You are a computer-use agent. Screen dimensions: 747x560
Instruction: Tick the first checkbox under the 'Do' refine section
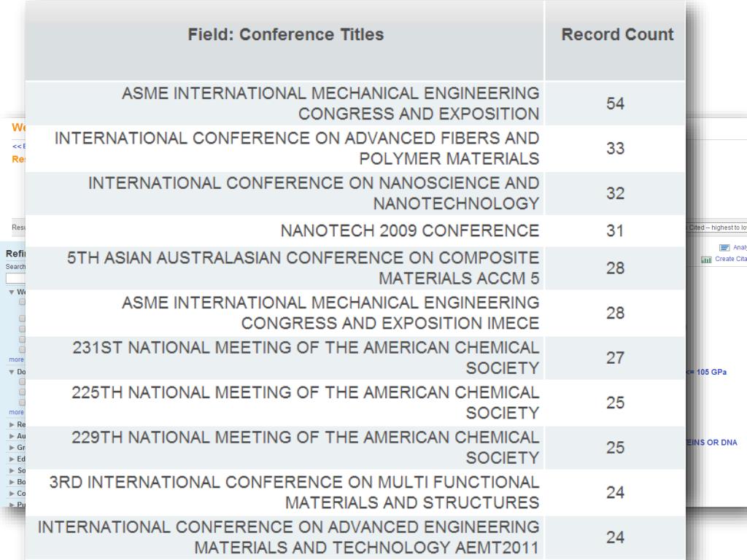point(22,382)
